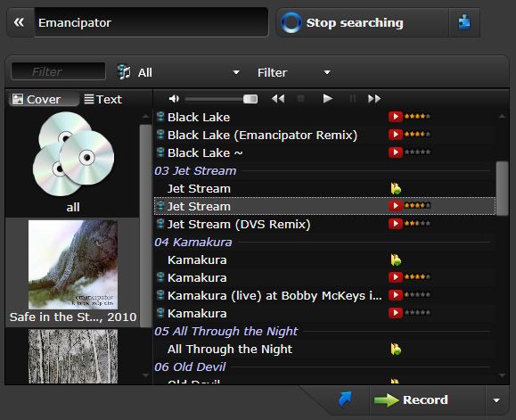Image resolution: width=516 pixels, height=420 pixels.
Task: Switch to Cover view
Action: click(x=44, y=99)
